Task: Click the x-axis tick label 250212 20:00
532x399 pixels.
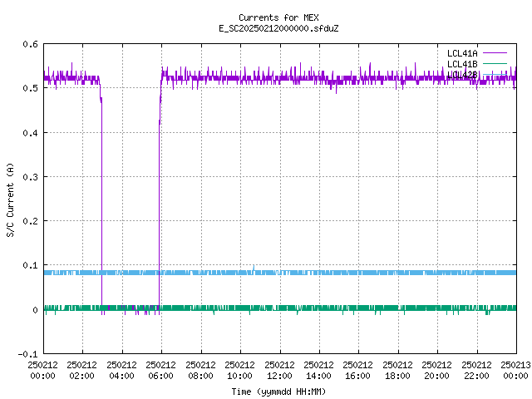Action: tap(436, 370)
